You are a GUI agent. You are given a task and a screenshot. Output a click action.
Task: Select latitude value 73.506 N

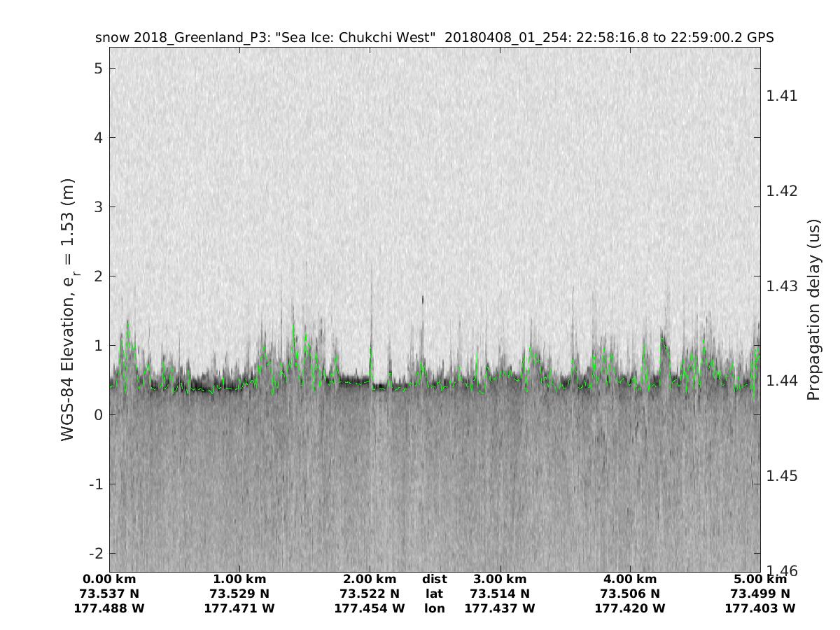pyautogui.click(x=630, y=594)
